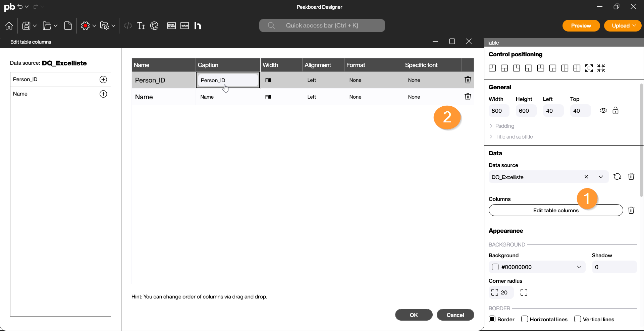The image size is (644, 331).
Task: Click the Quick access bar search field
Action: (322, 25)
